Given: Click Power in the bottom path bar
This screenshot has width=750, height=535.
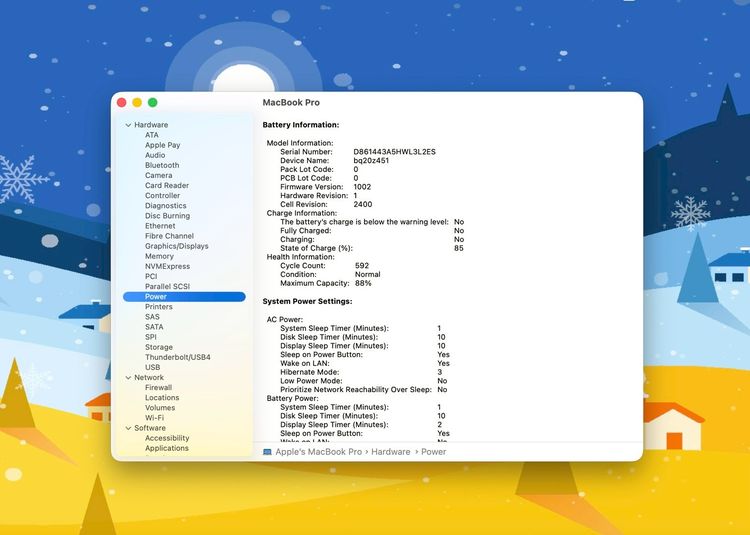Looking at the screenshot, I should click(433, 452).
